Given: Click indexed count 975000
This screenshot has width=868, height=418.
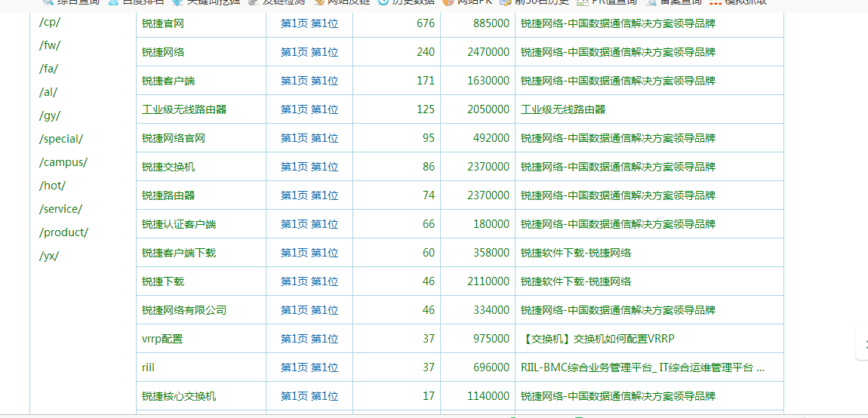Looking at the screenshot, I should coord(491,339).
